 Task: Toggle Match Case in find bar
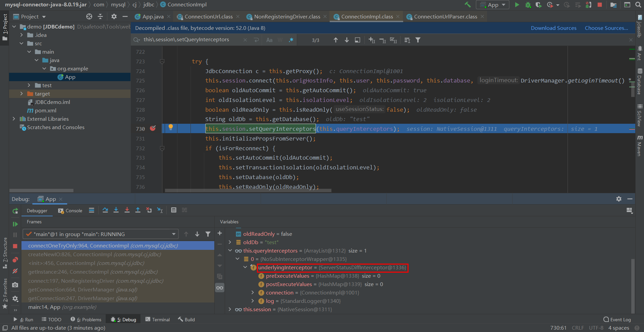(x=269, y=40)
